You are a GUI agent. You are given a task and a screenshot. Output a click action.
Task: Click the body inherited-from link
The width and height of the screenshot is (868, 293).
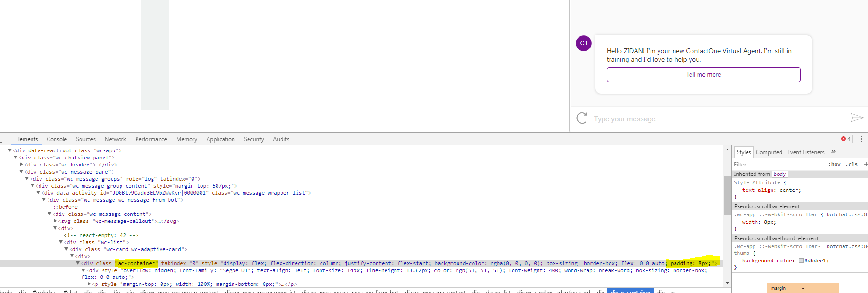pyautogui.click(x=780, y=174)
